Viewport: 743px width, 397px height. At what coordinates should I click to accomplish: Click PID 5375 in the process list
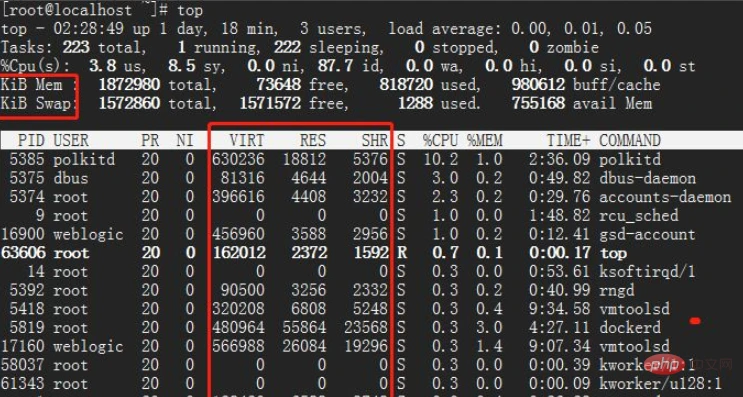click(x=27, y=178)
